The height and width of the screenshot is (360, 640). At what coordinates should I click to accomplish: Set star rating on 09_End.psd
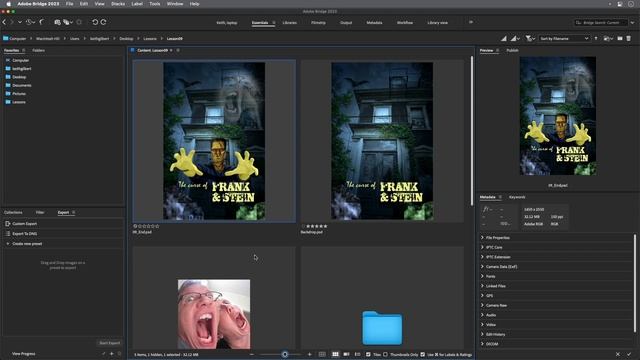click(x=149, y=226)
